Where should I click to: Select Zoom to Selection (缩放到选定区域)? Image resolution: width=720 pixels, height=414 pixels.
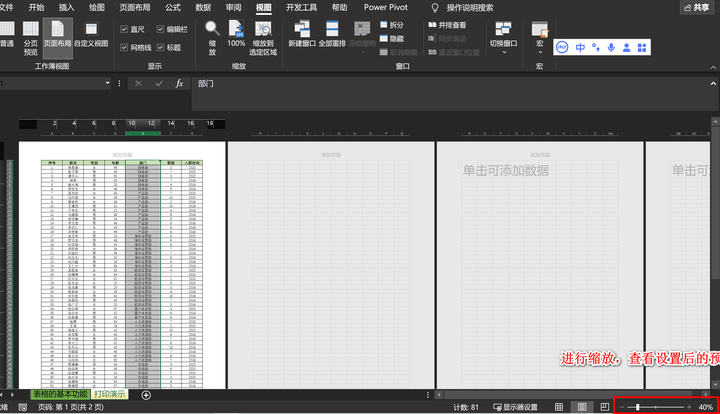tap(263, 38)
